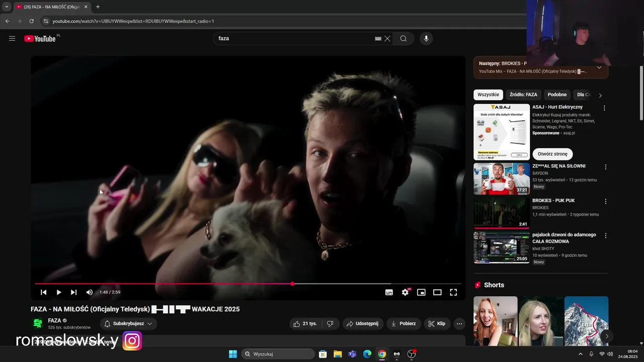
Task: Open the on-screen keyboard icon in search
Action: [x=378, y=39]
